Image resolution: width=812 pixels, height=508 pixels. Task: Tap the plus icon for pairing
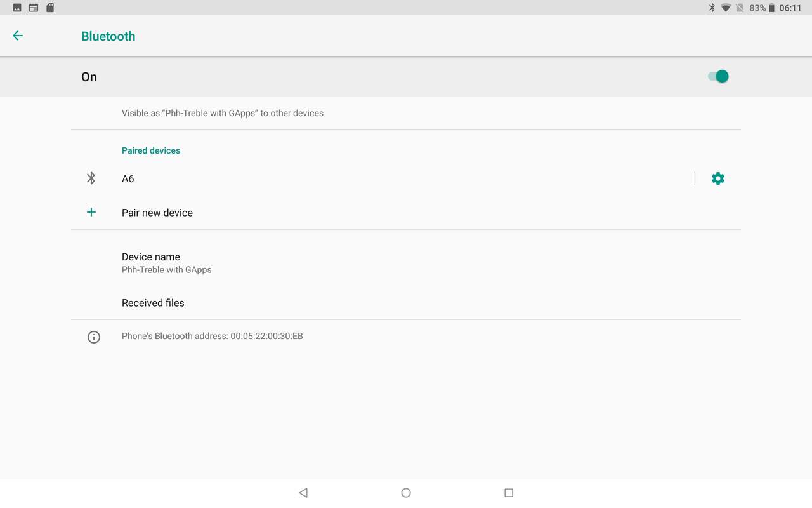pos(91,212)
